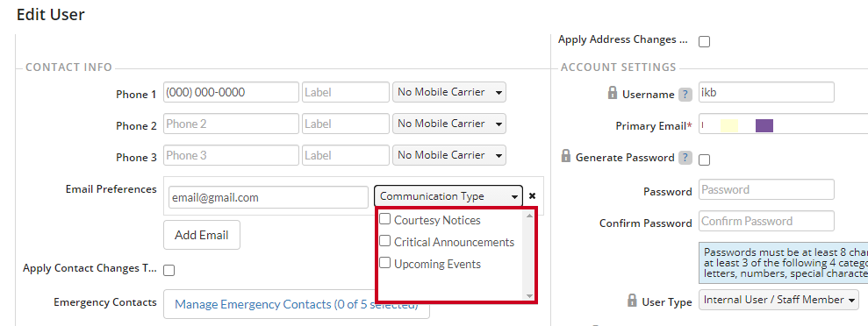Click the Phone 1 number field
The width and height of the screenshot is (868, 326).
(231, 92)
